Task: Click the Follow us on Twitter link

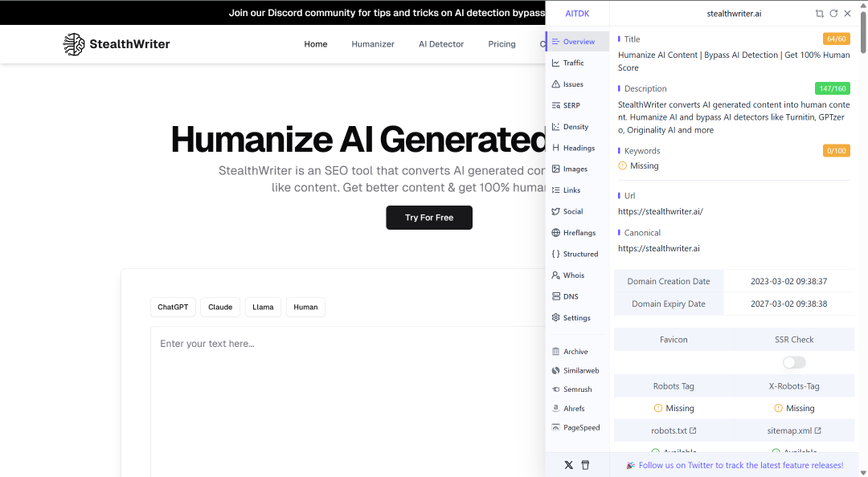Action: pos(741,466)
